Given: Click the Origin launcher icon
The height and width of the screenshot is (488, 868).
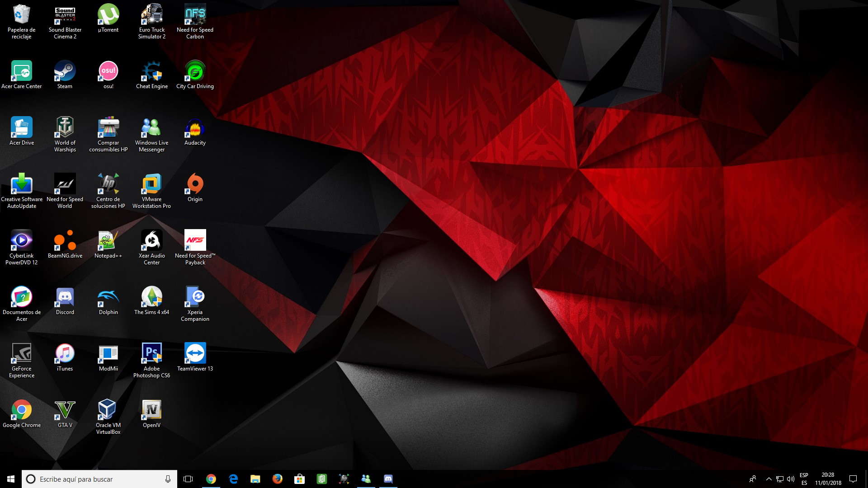Looking at the screenshot, I should tap(195, 188).
